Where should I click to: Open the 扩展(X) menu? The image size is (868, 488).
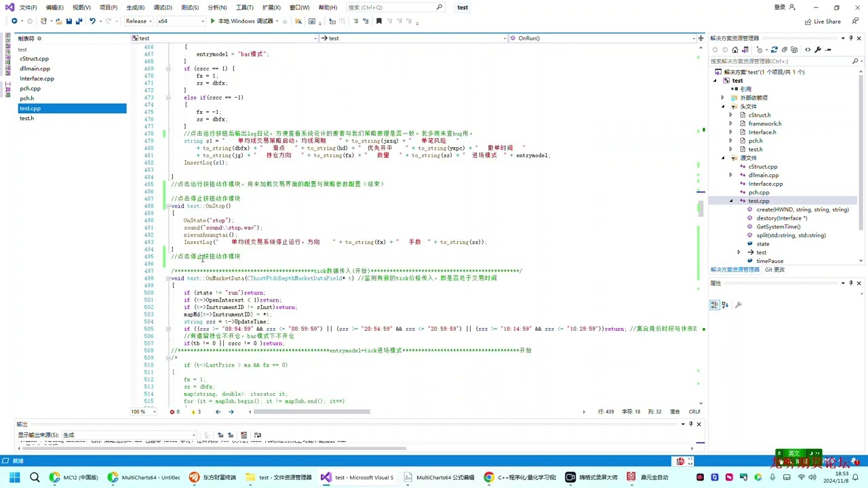click(271, 7)
